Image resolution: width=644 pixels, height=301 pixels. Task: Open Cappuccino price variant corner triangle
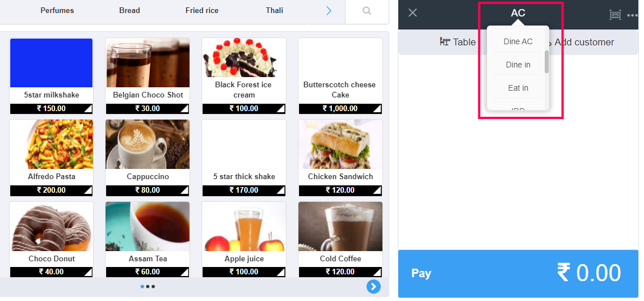(184, 191)
